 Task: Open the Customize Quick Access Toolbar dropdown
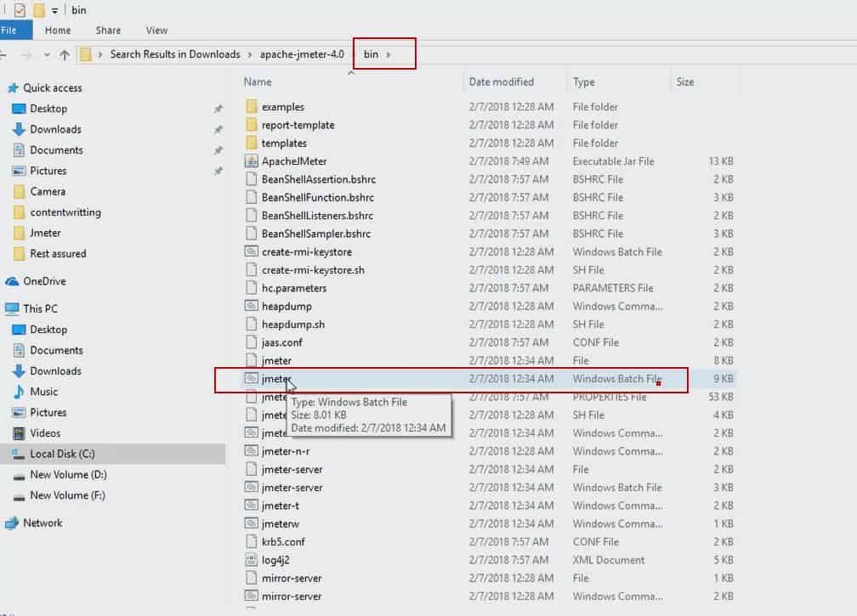click(54, 10)
